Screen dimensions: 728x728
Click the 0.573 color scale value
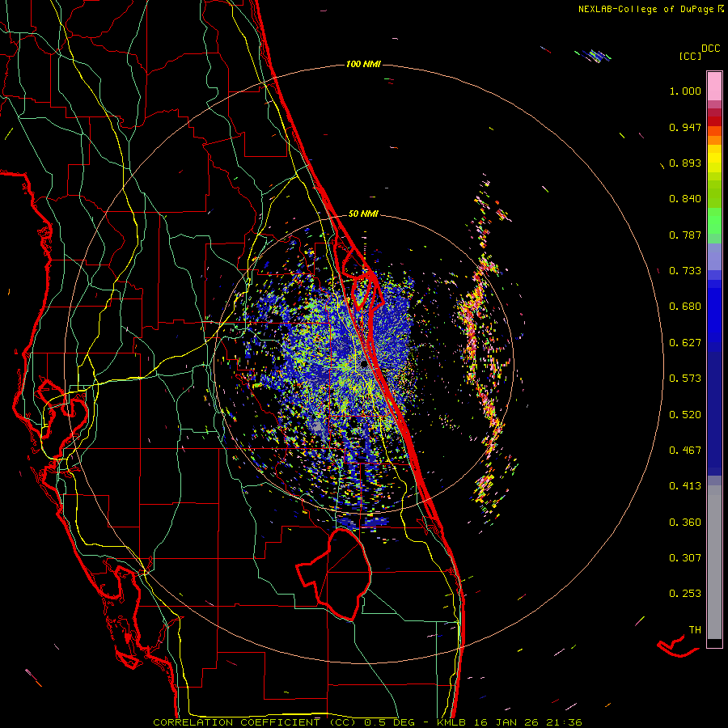coord(685,379)
